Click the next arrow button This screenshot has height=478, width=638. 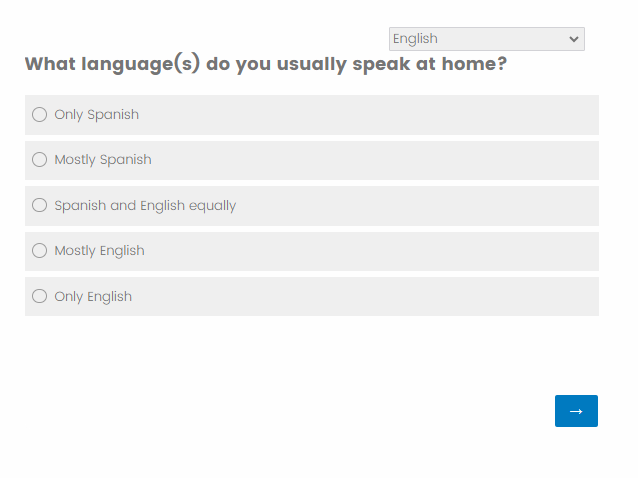[x=576, y=411]
